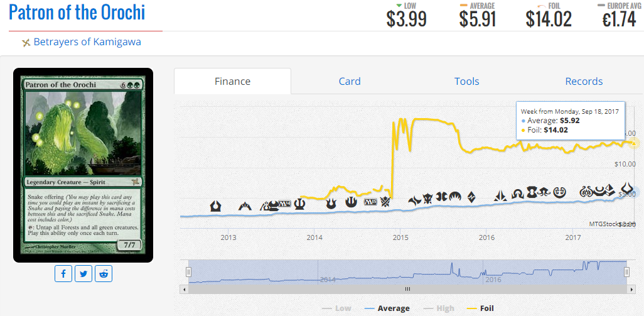Screen dimensions: 644x316
Task: Click the first set symbol near 2013
Action: (x=216, y=206)
